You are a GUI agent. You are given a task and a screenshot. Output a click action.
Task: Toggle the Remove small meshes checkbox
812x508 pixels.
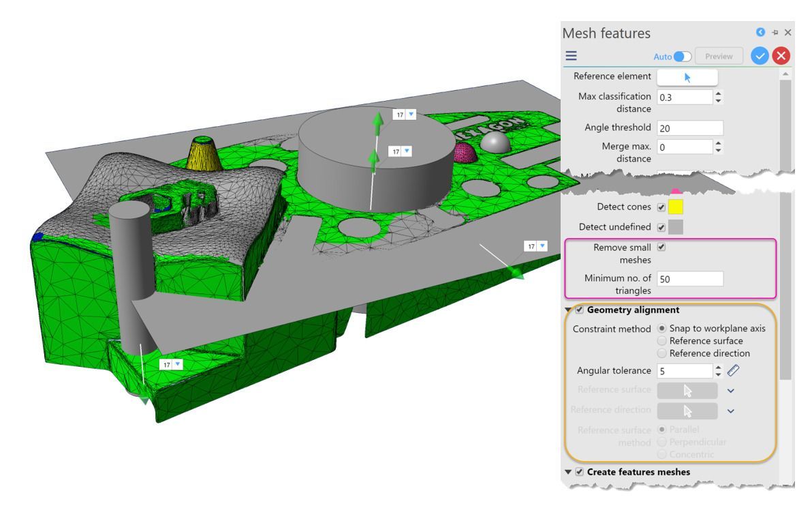[661, 247]
